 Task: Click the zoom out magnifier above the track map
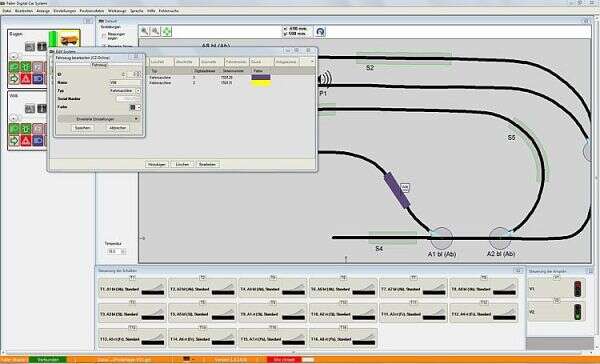(155, 32)
